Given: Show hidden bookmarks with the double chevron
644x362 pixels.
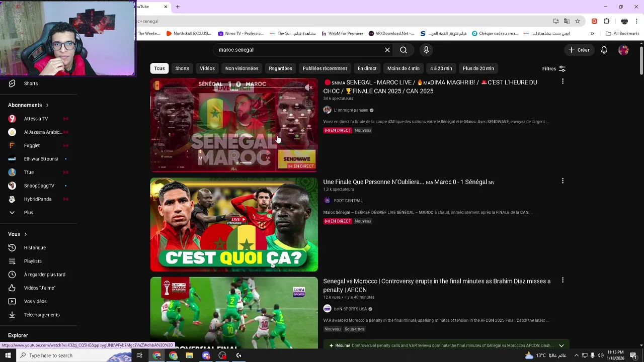Looking at the screenshot, I should (x=592, y=34).
